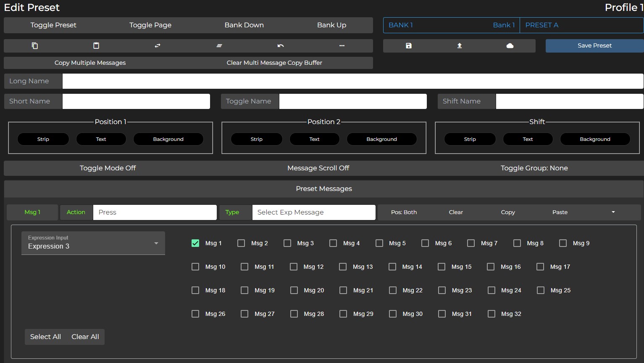Enable the Msg 17 checkbox
644x363 pixels.
pos(540,267)
